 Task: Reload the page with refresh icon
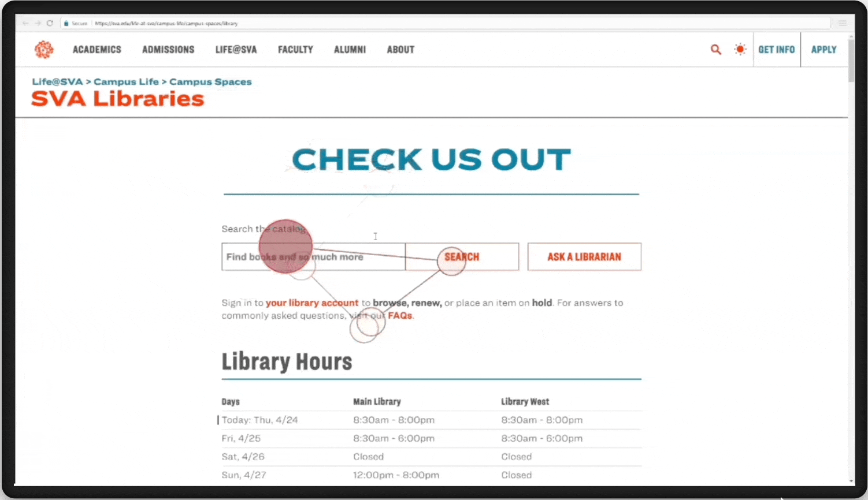click(50, 23)
